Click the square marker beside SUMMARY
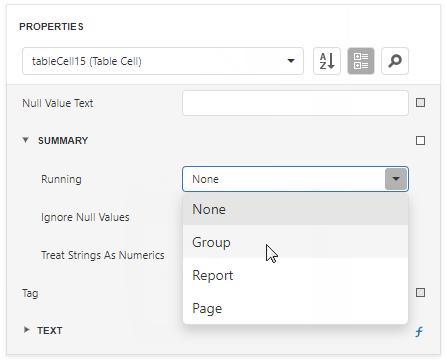The width and height of the screenshot is (447, 363). (420, 140)
